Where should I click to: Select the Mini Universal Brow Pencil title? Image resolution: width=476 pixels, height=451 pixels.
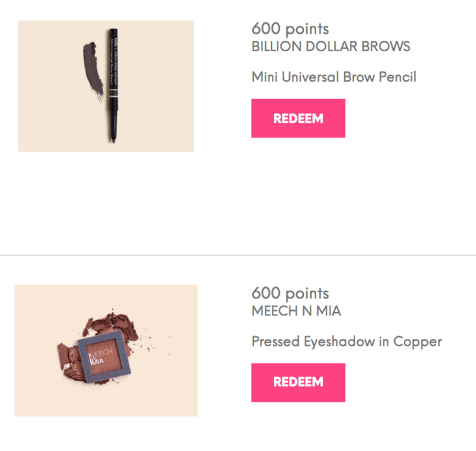tap(334, 77)
